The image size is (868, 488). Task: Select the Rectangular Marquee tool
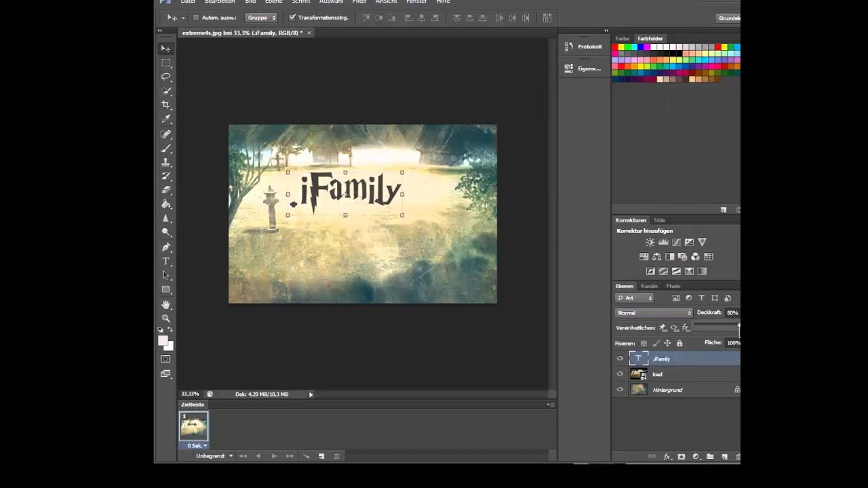point(166,62)
